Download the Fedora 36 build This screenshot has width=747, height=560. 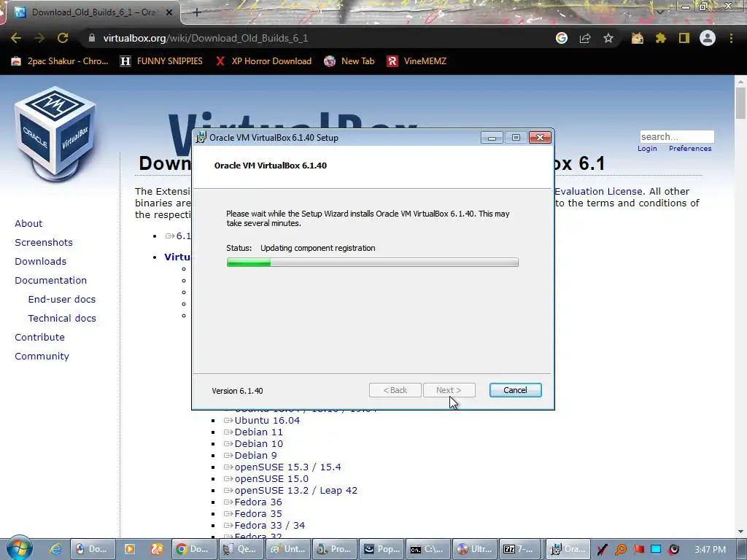(258, 502)
